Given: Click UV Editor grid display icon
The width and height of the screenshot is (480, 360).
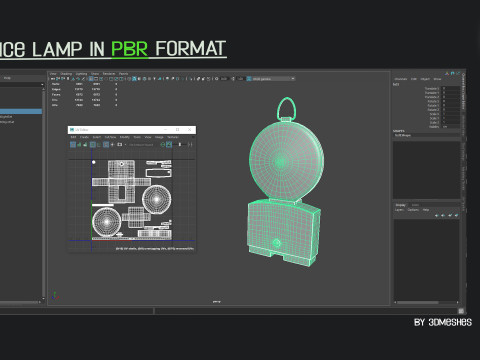Looking at the screenshot, I should (106, 145).
